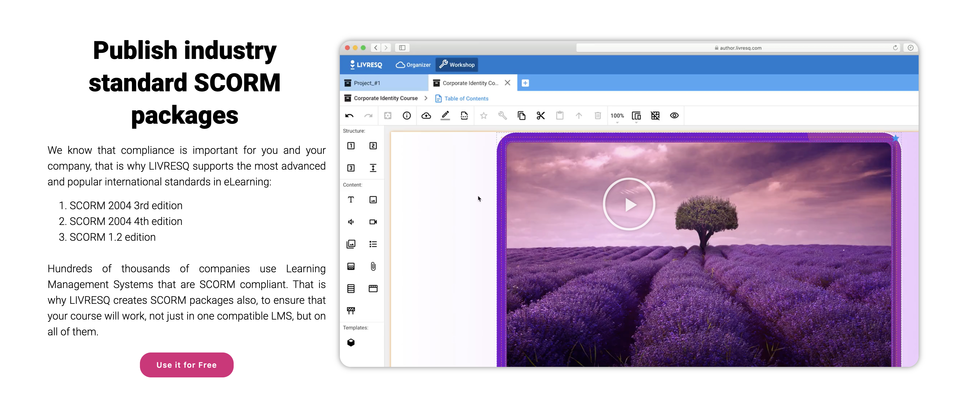
Task: Select the video camera content icon
Action: [373, 222]
